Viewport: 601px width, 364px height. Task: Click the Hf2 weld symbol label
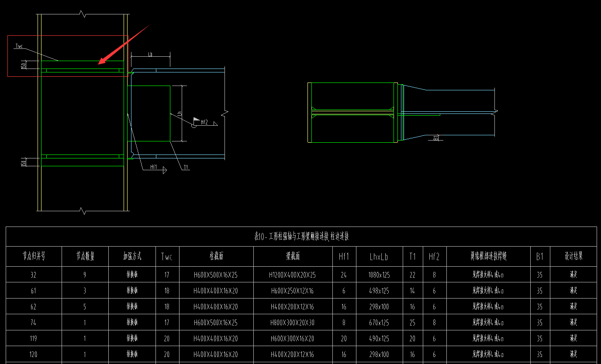pos(204,122)
